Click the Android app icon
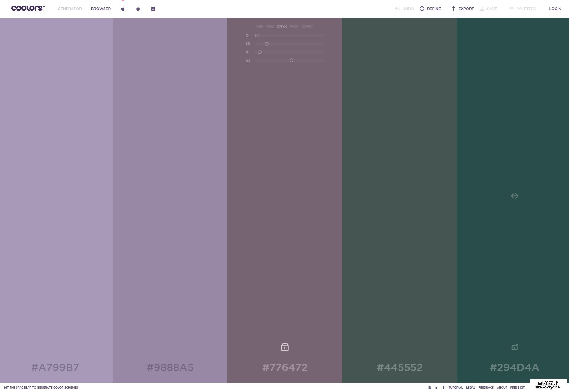 tap(138, 9)
